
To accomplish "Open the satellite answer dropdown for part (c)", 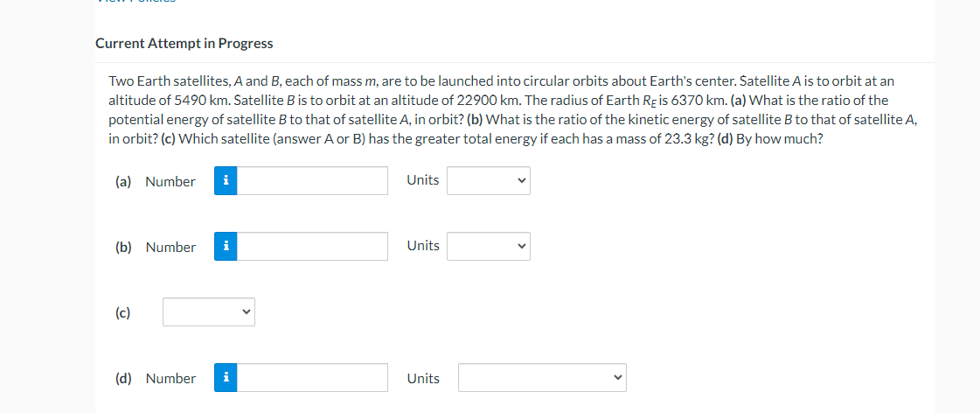I will coord(209,311).
